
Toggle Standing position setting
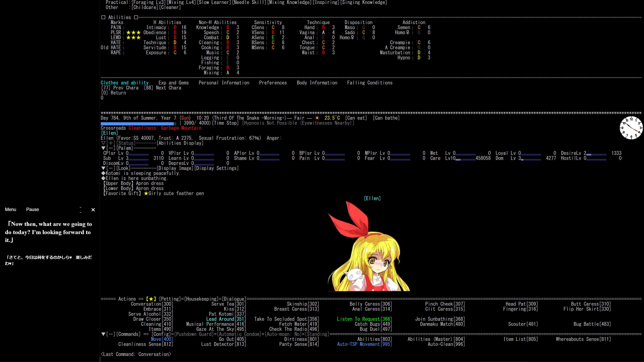(x=317, y=334)
